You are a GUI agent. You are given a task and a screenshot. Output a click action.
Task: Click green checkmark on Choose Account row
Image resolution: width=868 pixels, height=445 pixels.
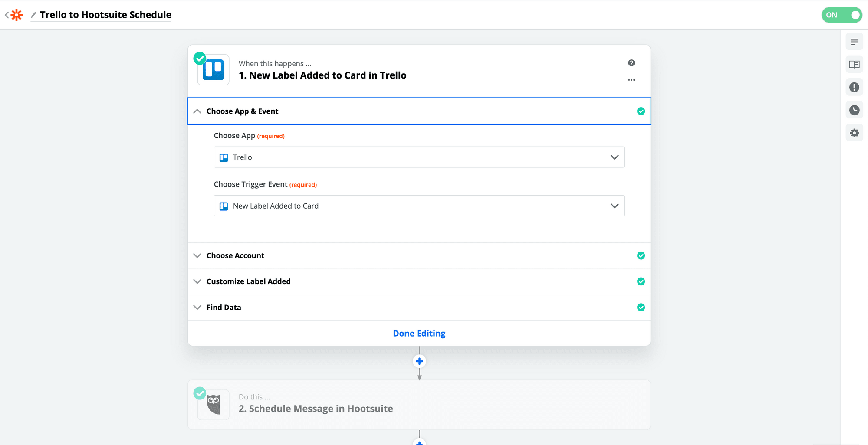coord(641,255)
